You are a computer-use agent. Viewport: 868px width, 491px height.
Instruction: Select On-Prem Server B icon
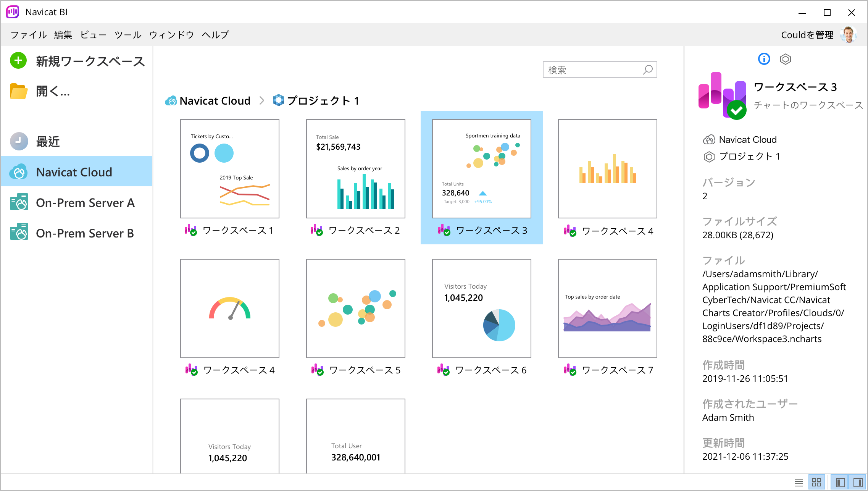pos(19,232)
